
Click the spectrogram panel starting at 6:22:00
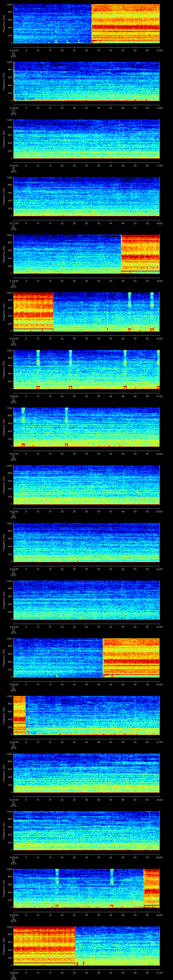[x=87, y=485]
